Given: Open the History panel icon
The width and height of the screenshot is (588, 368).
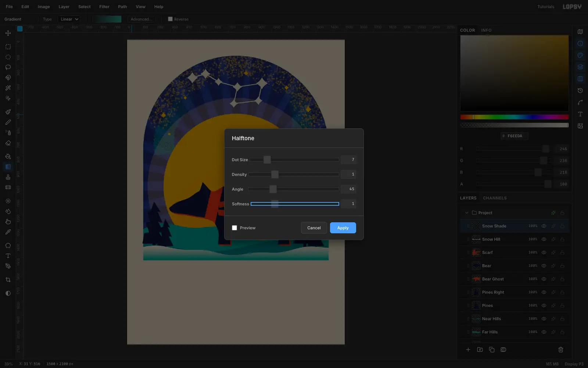Looking at the screenshot, I should 580,91.
